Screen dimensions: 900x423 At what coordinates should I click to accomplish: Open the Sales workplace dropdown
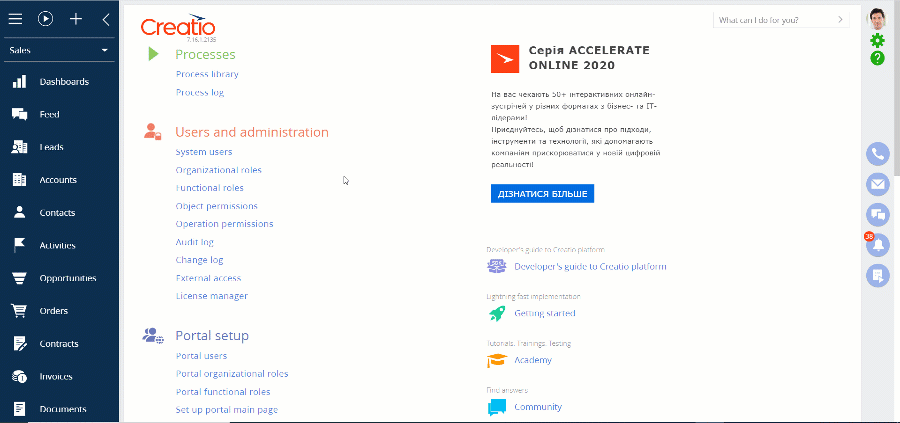point(59,50)
